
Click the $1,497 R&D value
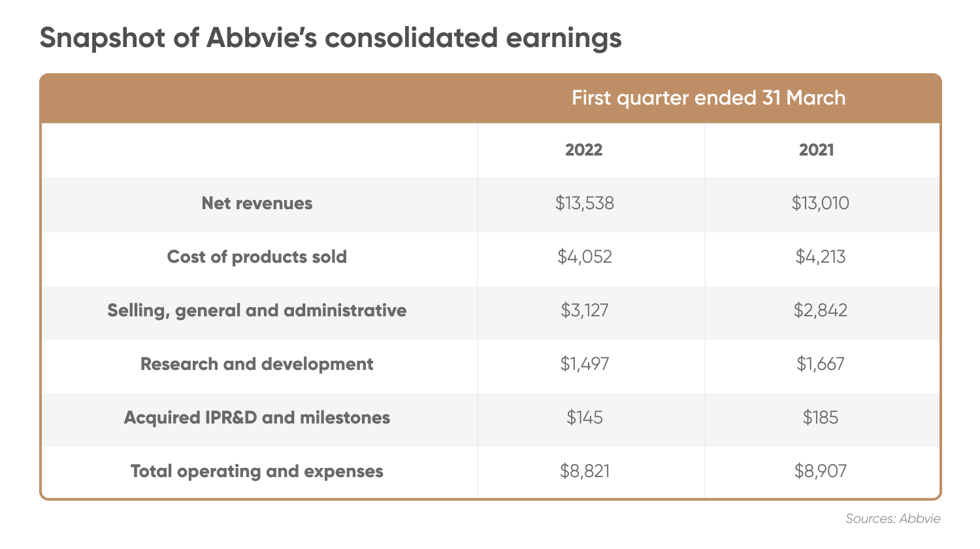[585, 364]
